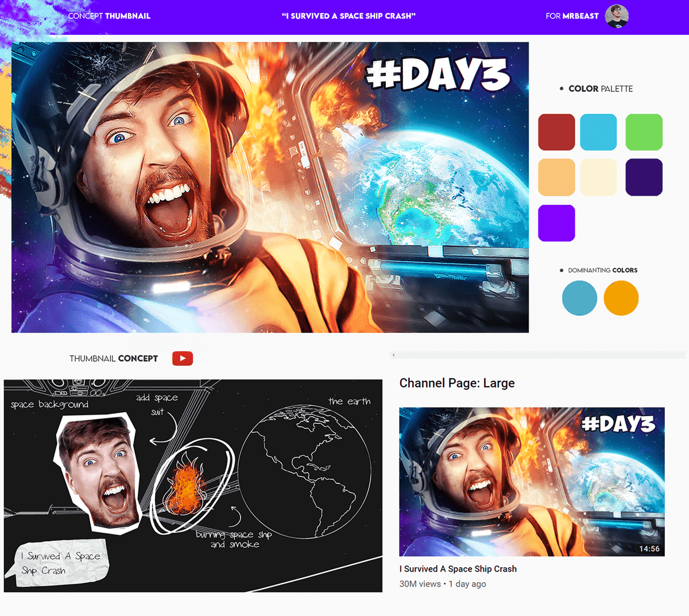Screen dimensions: 689x616
Task: Click the blue dominant color circle
Action: pos(579,298)
